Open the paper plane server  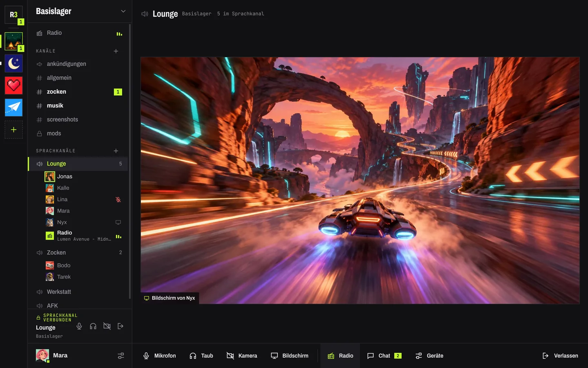click(13, 108)
